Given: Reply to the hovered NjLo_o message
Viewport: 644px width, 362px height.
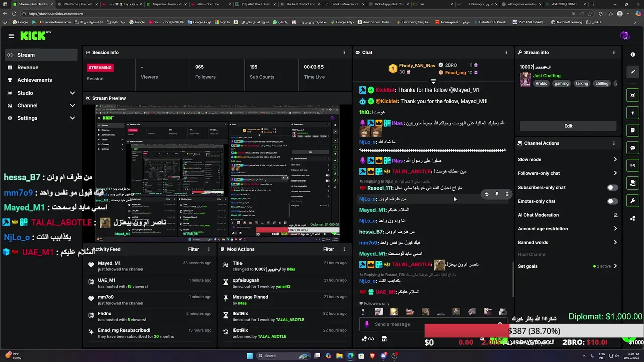Looking at the screenshot, I should [x=486, y=194].
